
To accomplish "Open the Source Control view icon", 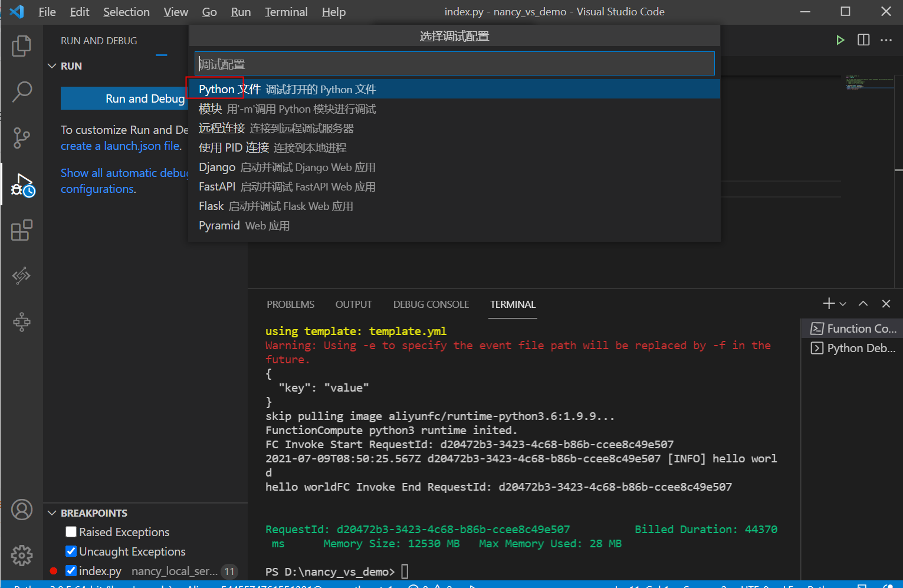I will (22, 137).
